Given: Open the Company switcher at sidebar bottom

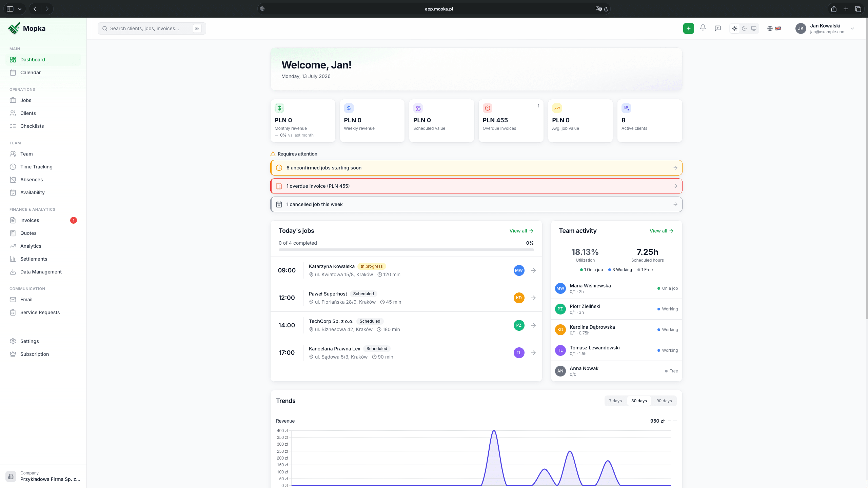Looking at the screenshot, I should 43,476.
